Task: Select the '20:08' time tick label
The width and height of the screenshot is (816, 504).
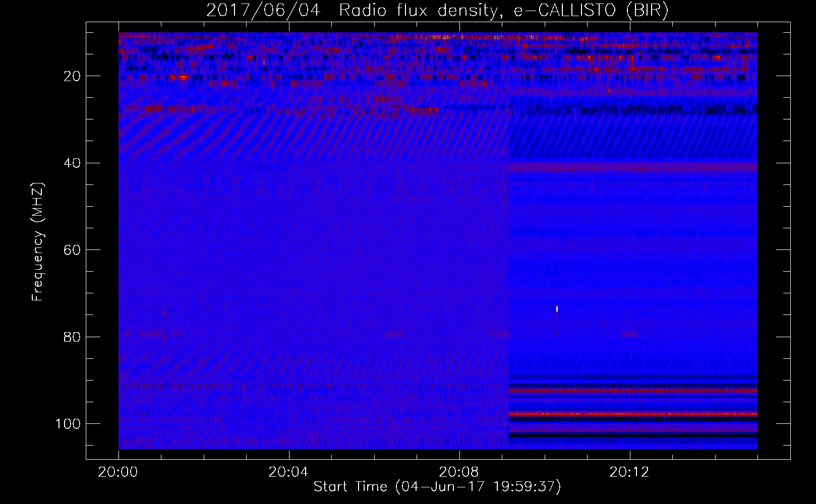Action: (459, 472)
